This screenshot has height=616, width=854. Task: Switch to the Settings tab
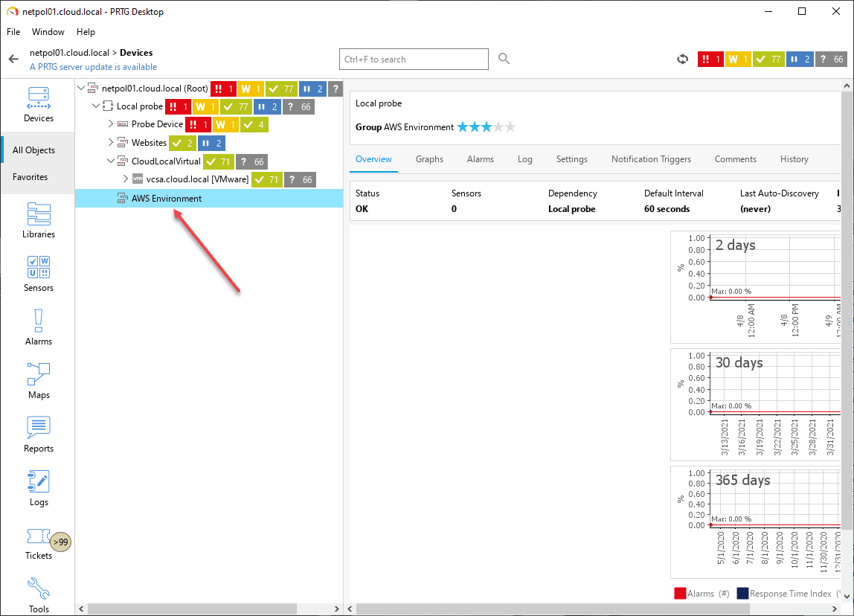click(x=572, y=159)
